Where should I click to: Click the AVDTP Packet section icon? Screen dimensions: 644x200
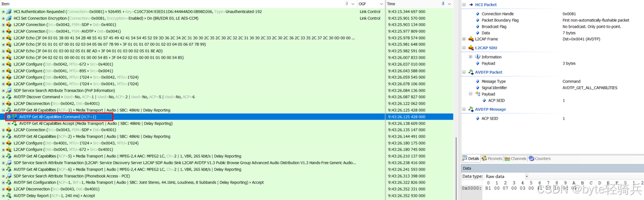click(471, 72)
